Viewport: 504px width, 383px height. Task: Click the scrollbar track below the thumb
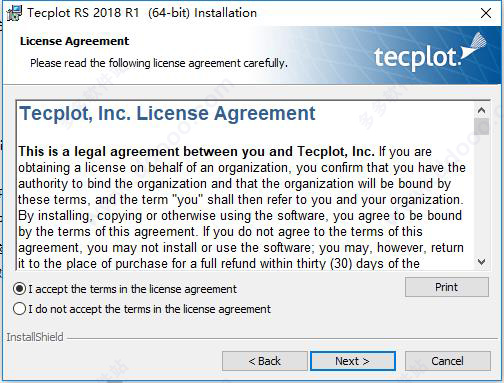(x=481, y=195)
